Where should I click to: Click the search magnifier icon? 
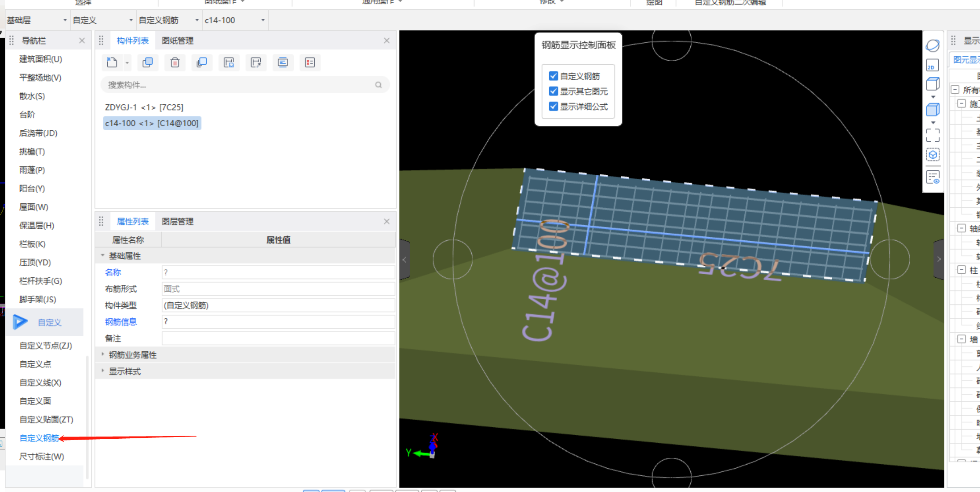coord(379,85)
